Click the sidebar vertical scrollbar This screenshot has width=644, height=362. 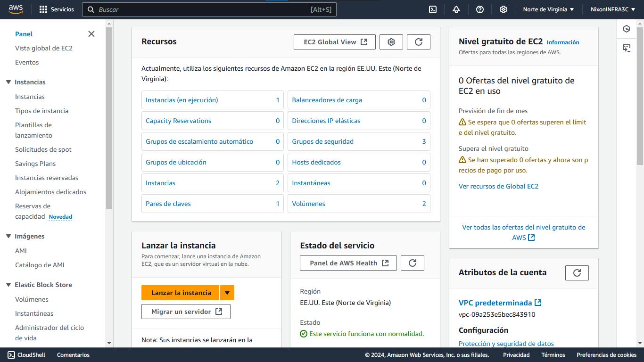(109, 118)
